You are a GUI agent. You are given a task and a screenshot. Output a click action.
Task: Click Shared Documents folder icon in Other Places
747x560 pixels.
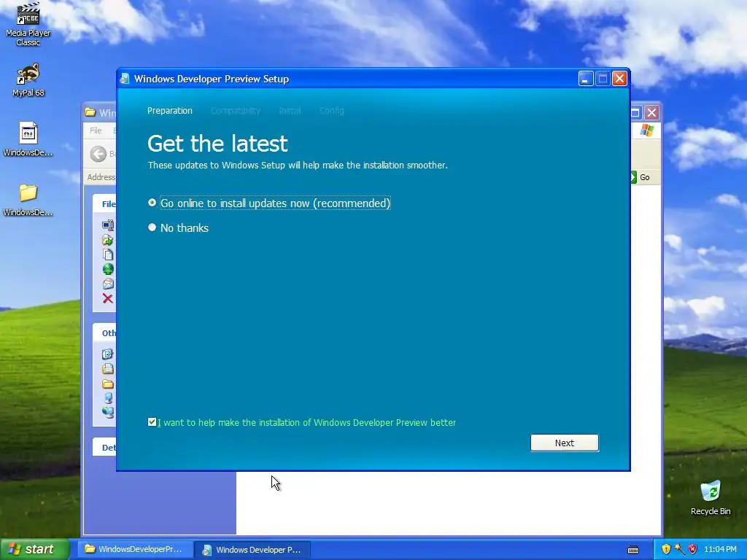tap(108, 384)
